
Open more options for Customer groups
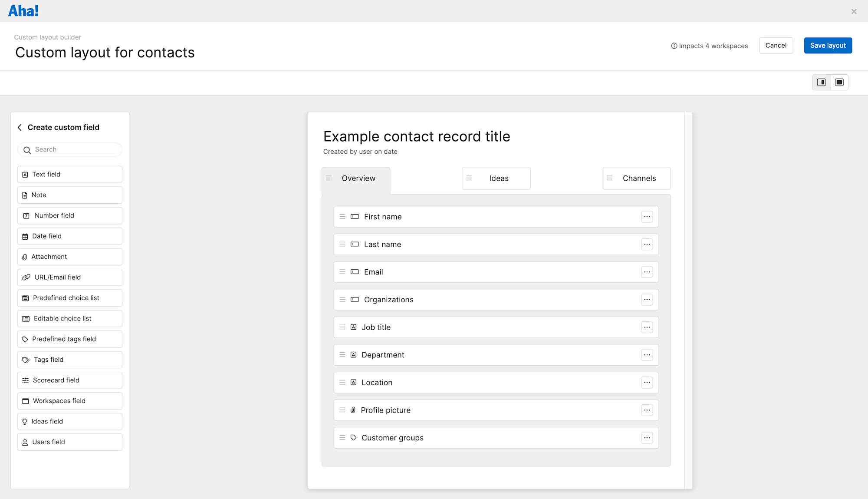pyautogui.click(x=647, y=438)
